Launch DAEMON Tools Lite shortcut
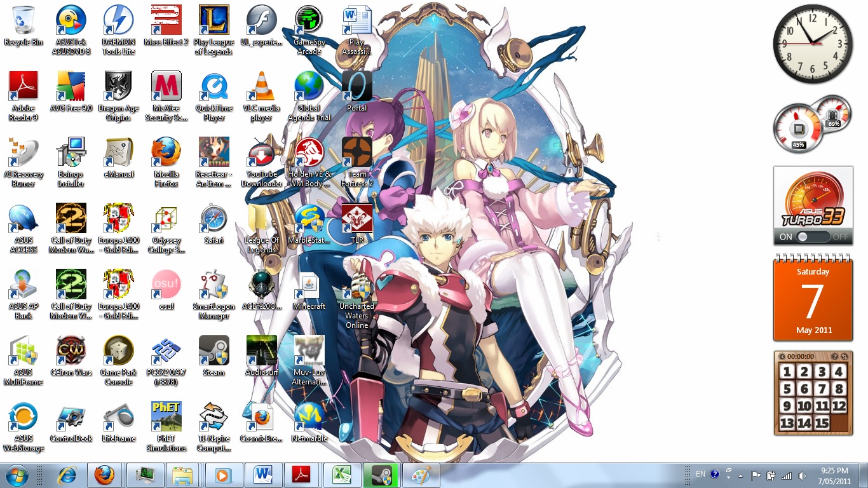 pyautogui.click(x=118, y=30)
